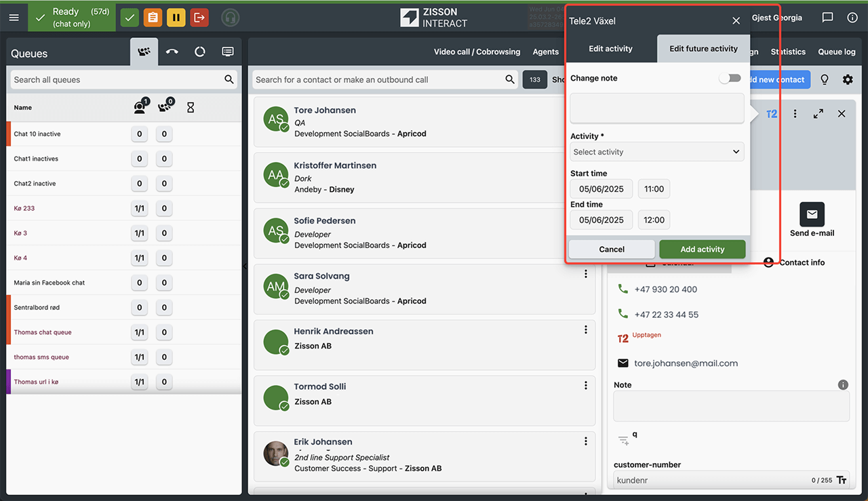Click the End time 12:00 field
The height and width of the screenshot is (501, 868).
coord(654,220)
